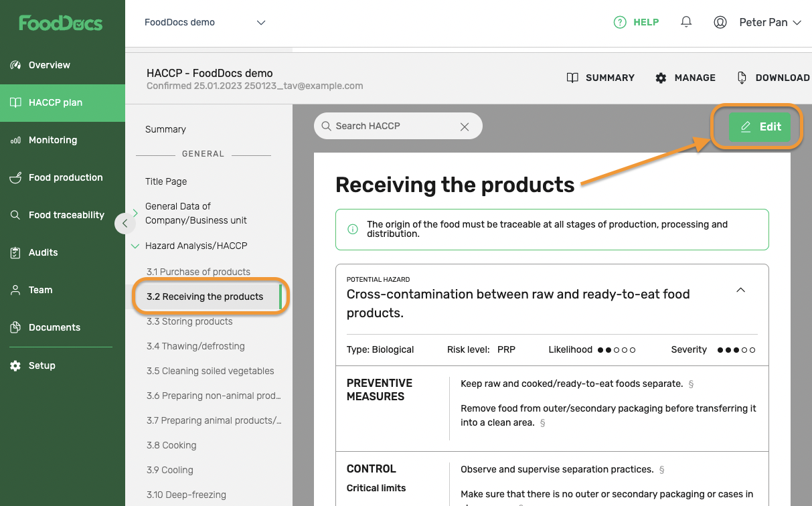This screenshot has height=506, width=812.
Task: Click the search magnifier icon
Action: click(x=326, y=126)
